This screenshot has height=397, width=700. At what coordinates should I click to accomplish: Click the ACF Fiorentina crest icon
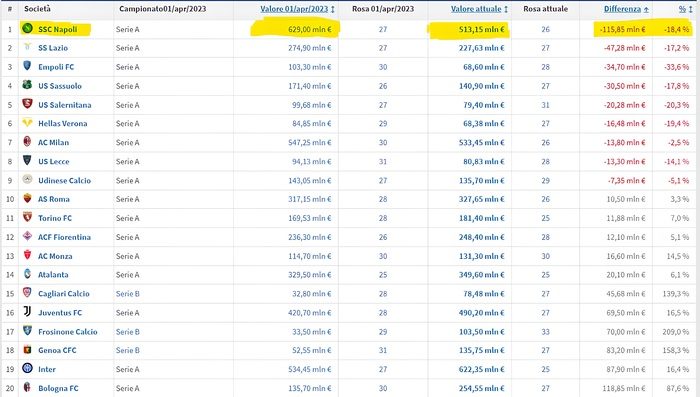point(27,236)
